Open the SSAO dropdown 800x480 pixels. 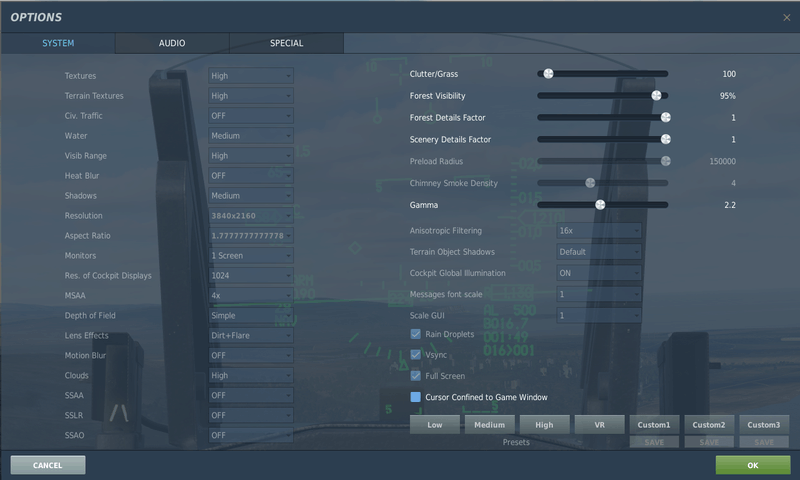point(251,435)
